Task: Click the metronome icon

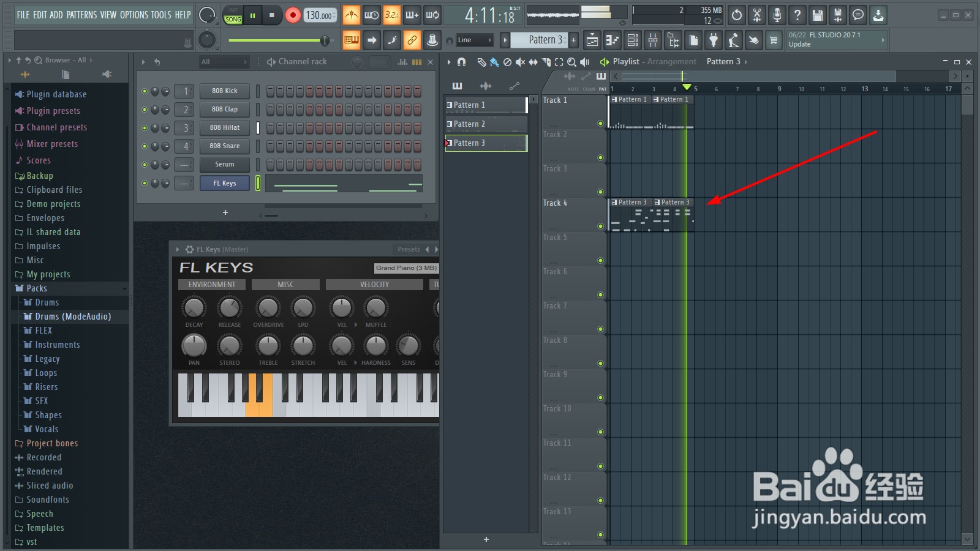Action: tap(352, 15)
